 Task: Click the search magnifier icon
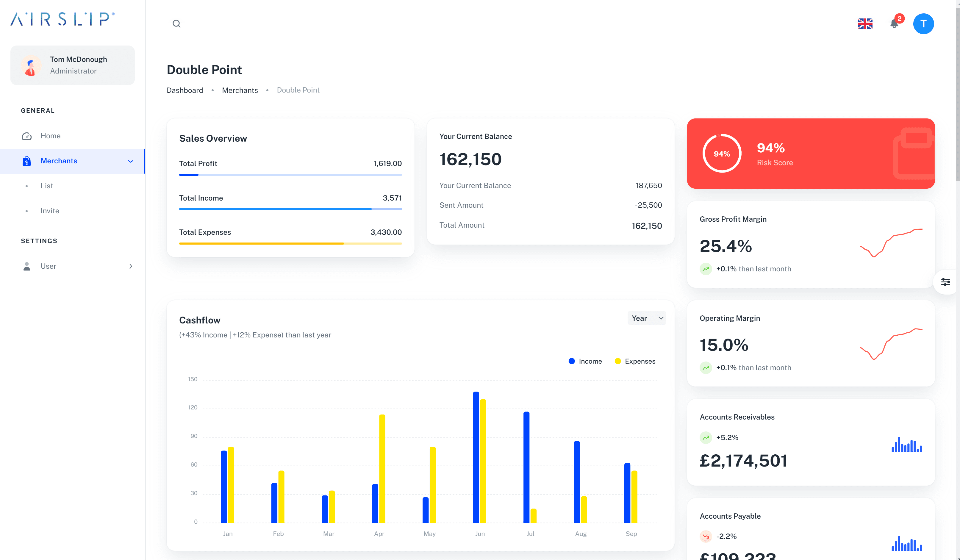pos(176,24)
